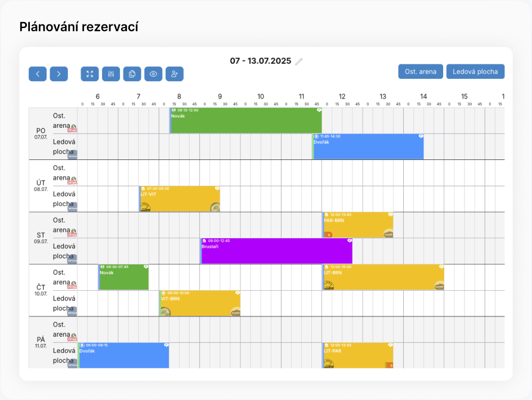Click the fullscreen expand icon
Image resolution: width=532 pixels, height=400 pixels.
coord(90,74)
